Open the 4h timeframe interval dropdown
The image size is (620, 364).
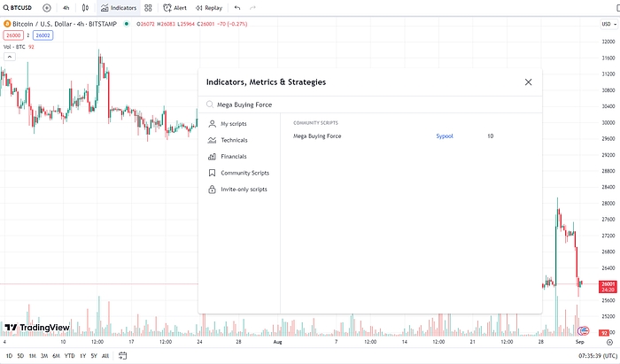point(66,7)
